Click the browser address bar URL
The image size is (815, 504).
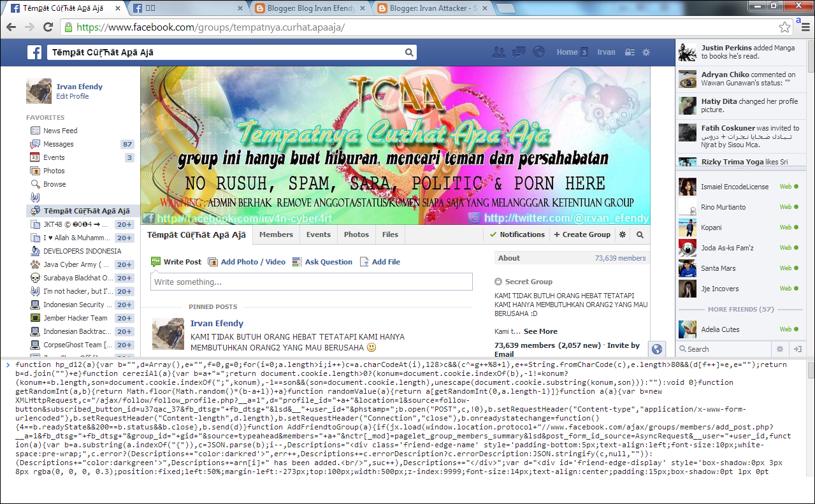[211, 27]
